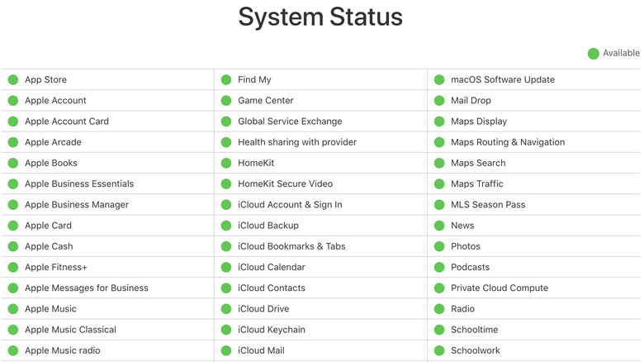Click the iCloud Keychain service name

coord(271,330)
